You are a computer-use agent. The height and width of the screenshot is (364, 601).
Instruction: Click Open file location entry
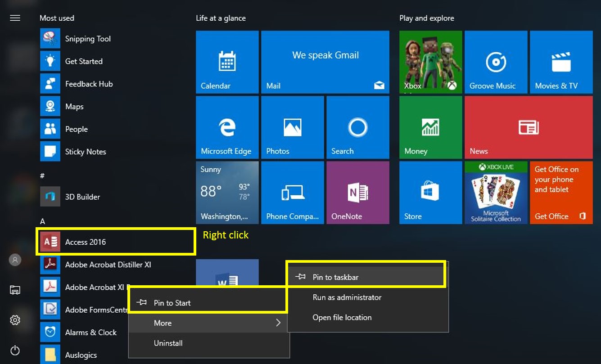pos(342,317)
